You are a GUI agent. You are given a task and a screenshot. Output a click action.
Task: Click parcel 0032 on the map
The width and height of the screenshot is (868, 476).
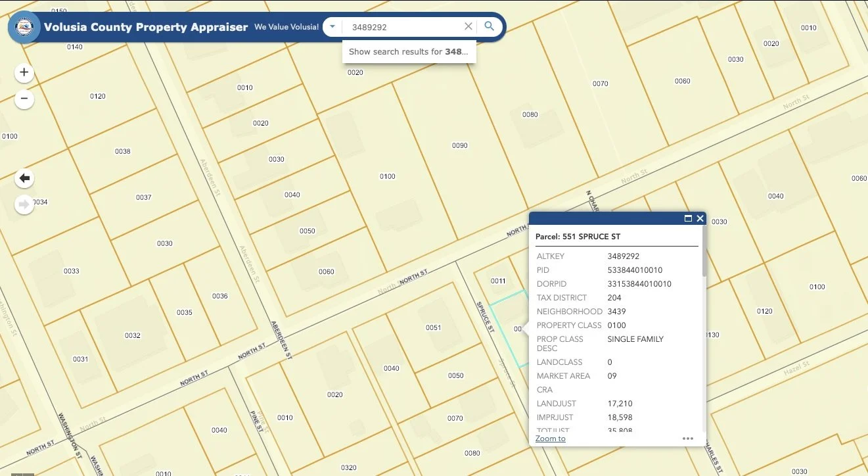click(133, 335)
